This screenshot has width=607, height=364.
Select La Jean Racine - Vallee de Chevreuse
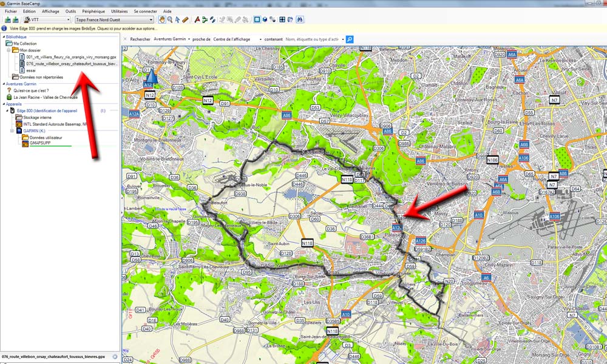(x=46, y=98)
